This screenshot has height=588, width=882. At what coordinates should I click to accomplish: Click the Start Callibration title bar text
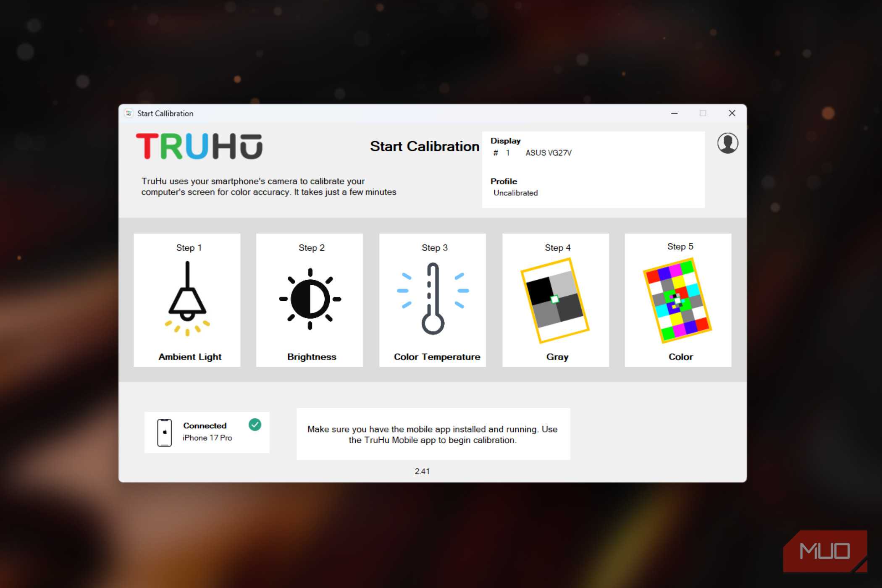(x=165, y=113)
